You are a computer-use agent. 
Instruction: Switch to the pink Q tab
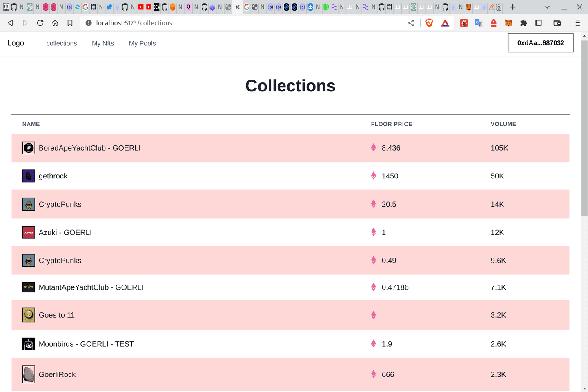(x=188, y=7)
